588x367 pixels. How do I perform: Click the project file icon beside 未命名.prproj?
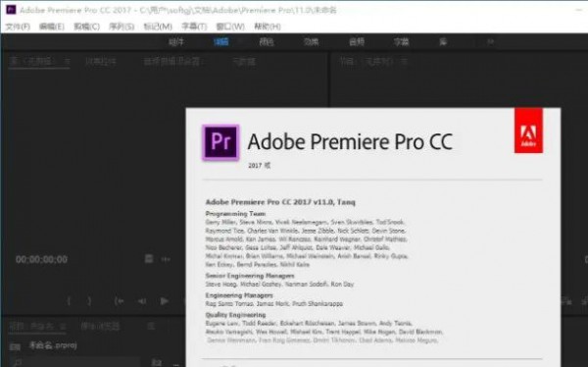tap(15, 346)
